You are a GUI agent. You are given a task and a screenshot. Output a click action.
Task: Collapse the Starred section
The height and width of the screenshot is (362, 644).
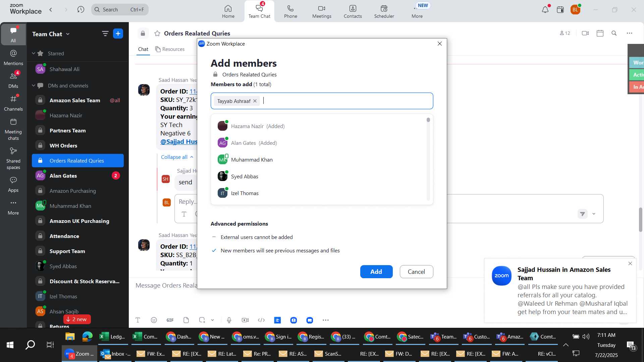click(34, 53)
